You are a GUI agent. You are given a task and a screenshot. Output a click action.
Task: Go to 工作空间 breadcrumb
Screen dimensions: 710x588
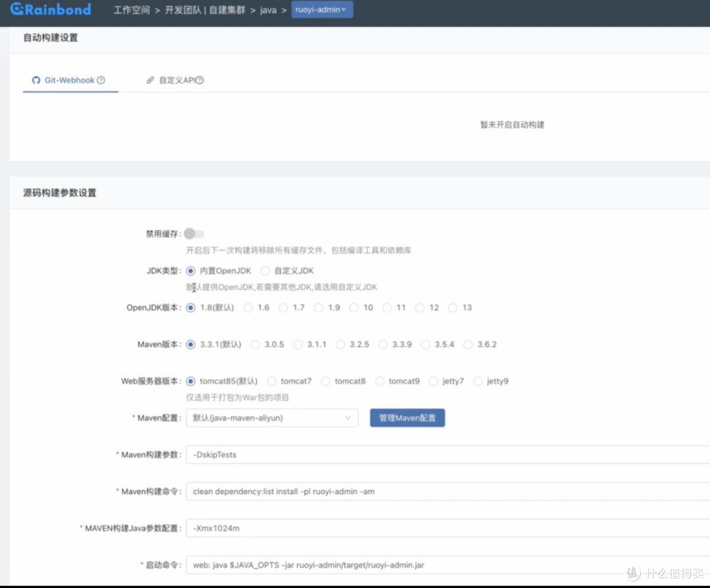[131, 10]
